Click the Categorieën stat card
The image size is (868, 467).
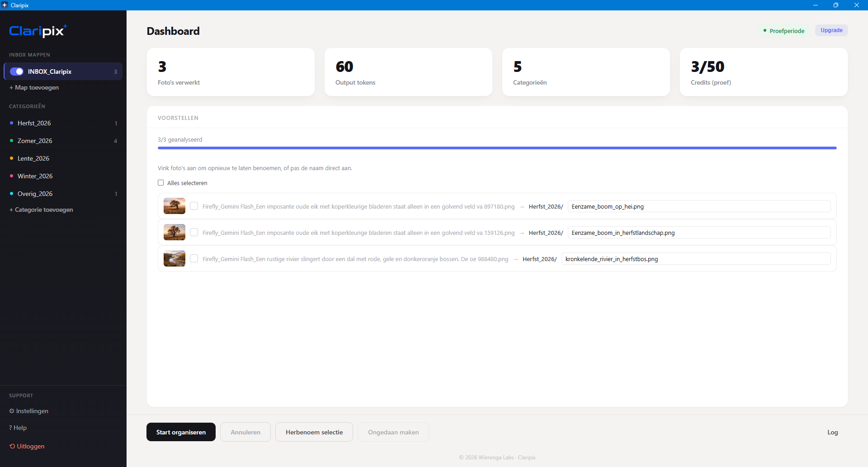coord(586,72)
